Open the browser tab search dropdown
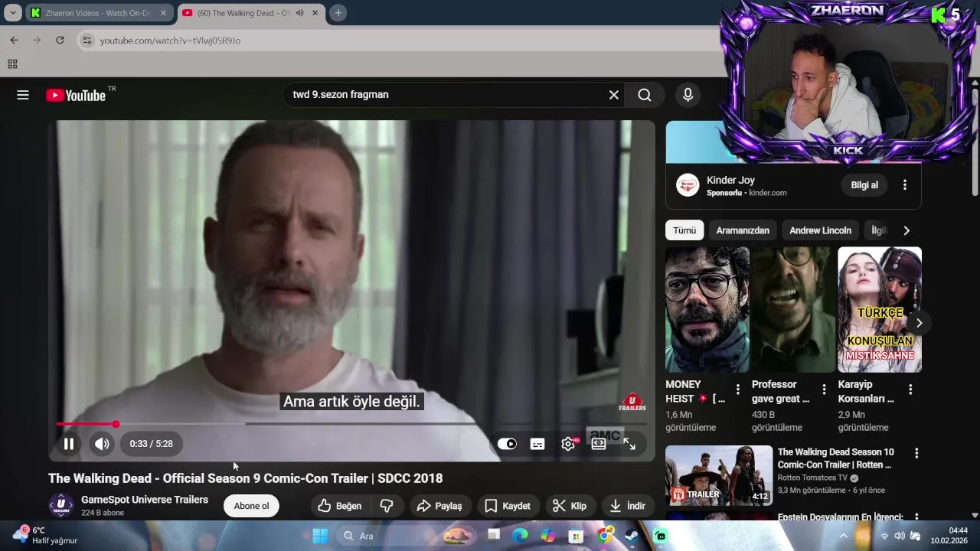Screen dimensions: 980x551 coord(13,13)
